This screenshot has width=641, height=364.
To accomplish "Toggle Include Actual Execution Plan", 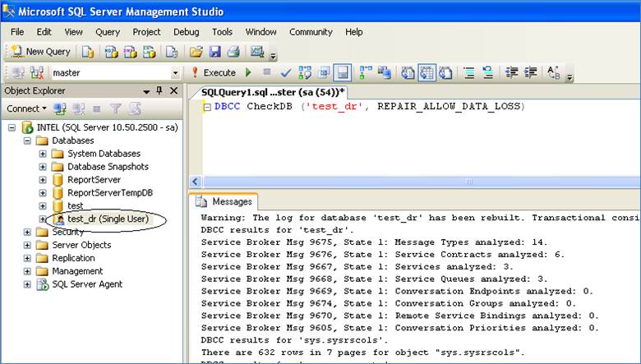I will pos(366,73).
